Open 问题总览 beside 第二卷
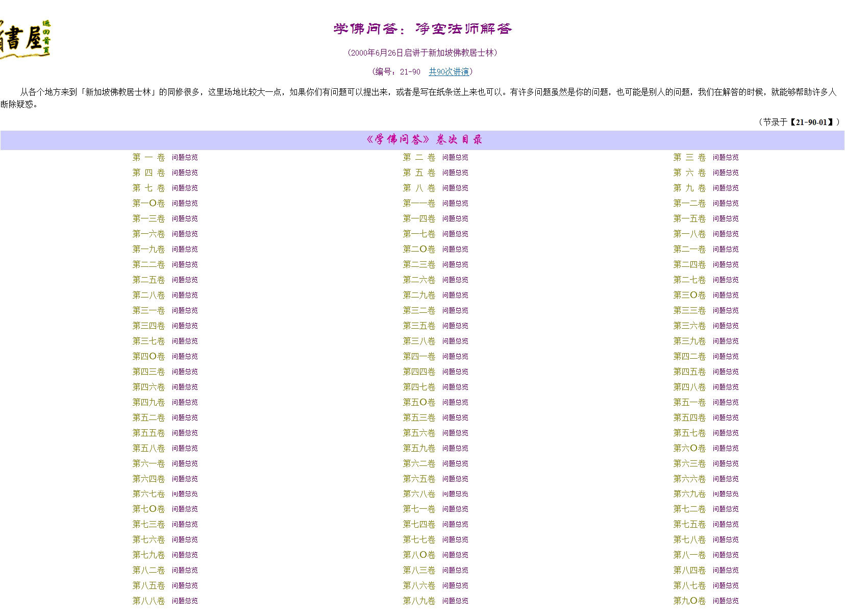The height and width of the screenshot is (616, 845). [x=455, y=158]
